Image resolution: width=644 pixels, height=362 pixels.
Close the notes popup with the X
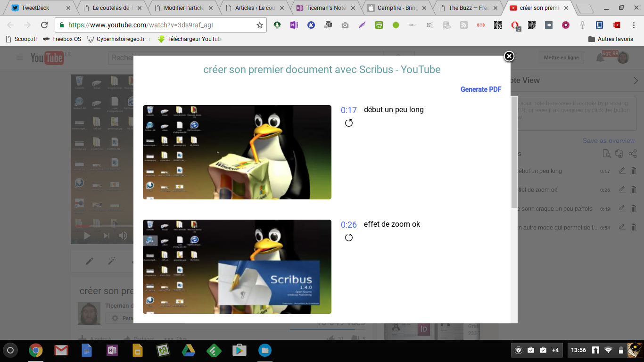509,56
